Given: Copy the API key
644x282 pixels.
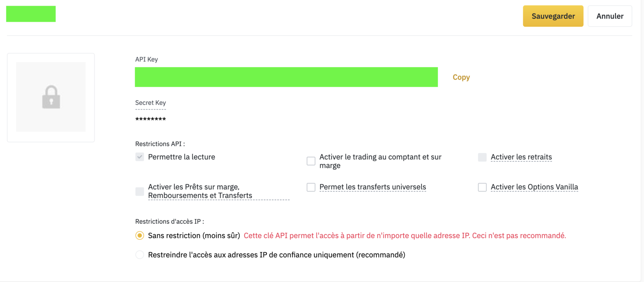Looking at the screenshot, I should click(461, 77).
